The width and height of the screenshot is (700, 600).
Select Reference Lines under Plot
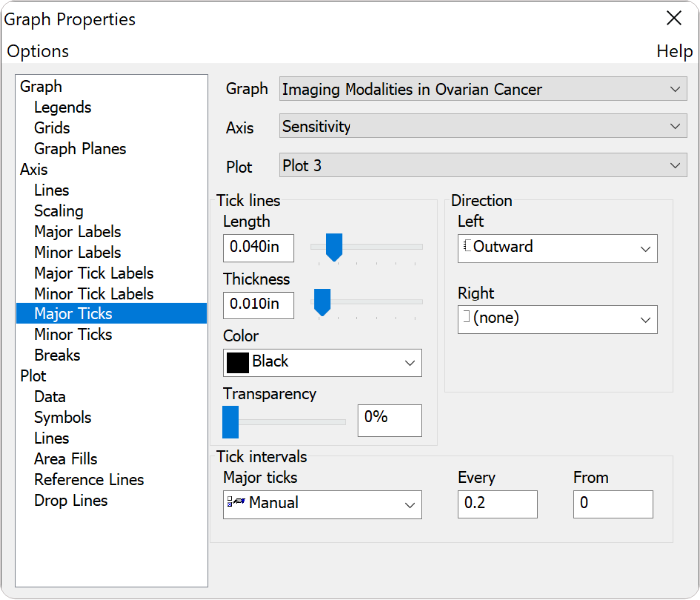(x=89, y=480)
